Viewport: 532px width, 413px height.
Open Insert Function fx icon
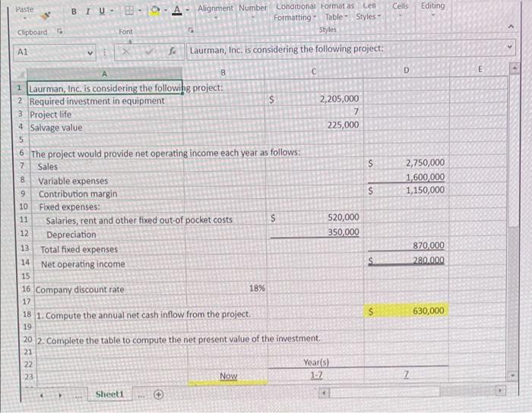[173, 52]
